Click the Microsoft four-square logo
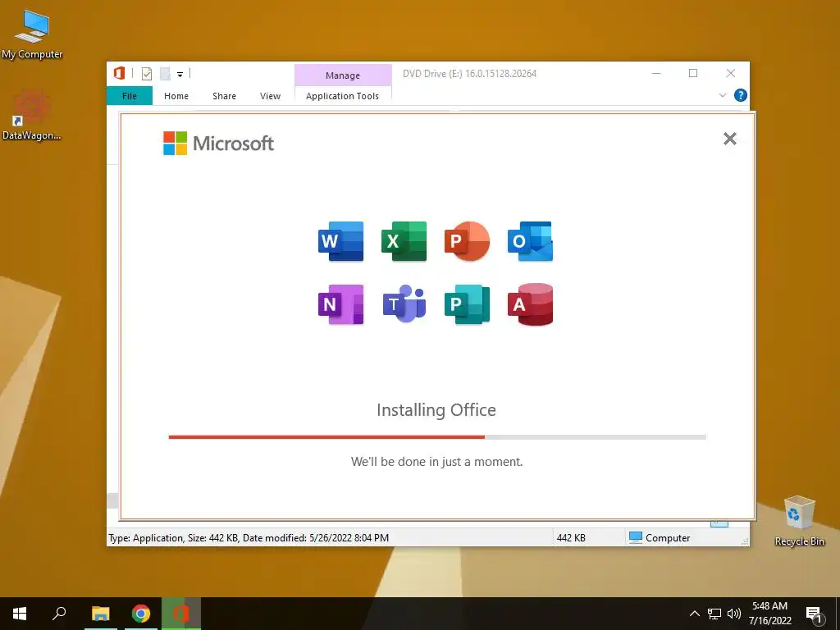Image resolution: width=840 pixels, height=630 pixels. click(x=176, y=143)
